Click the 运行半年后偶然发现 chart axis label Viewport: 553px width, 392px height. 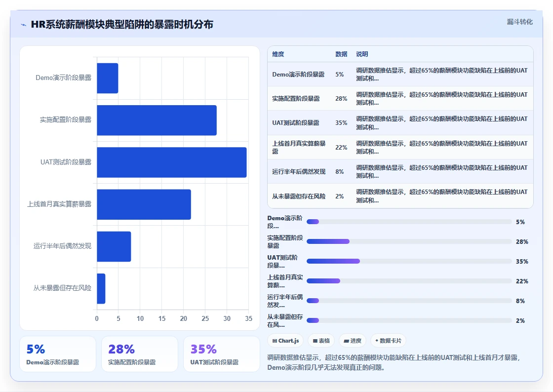pos(62,246)
